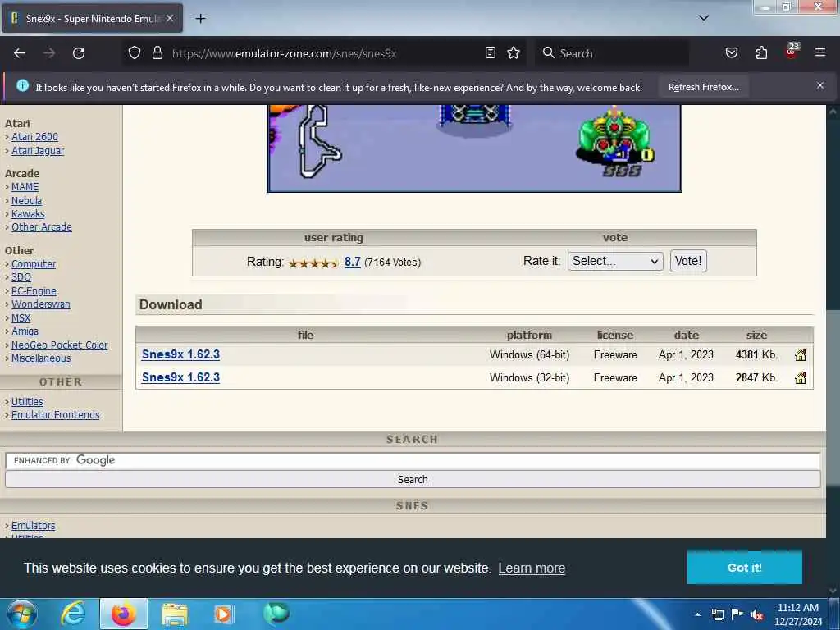Dismiss the Refresh Firefox notification bar

[819, 85]
